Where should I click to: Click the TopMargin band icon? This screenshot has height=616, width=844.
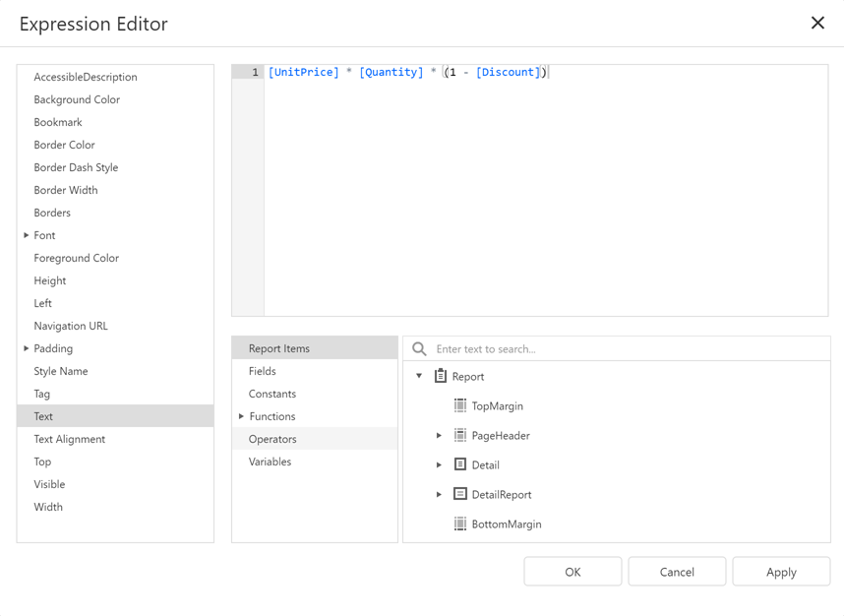pyautogui.click(x=458, y=405)
